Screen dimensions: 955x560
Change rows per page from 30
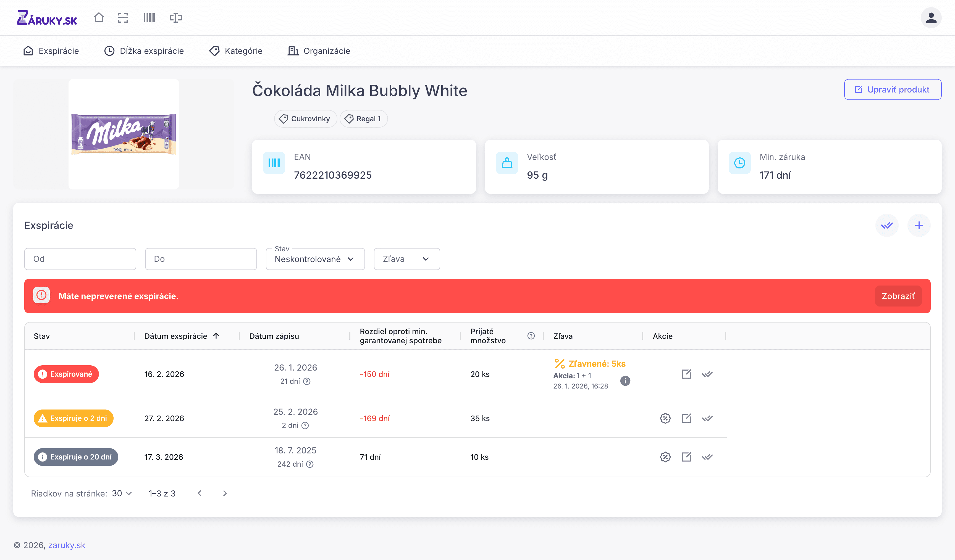pyautogui.click(x=122, y=493)
